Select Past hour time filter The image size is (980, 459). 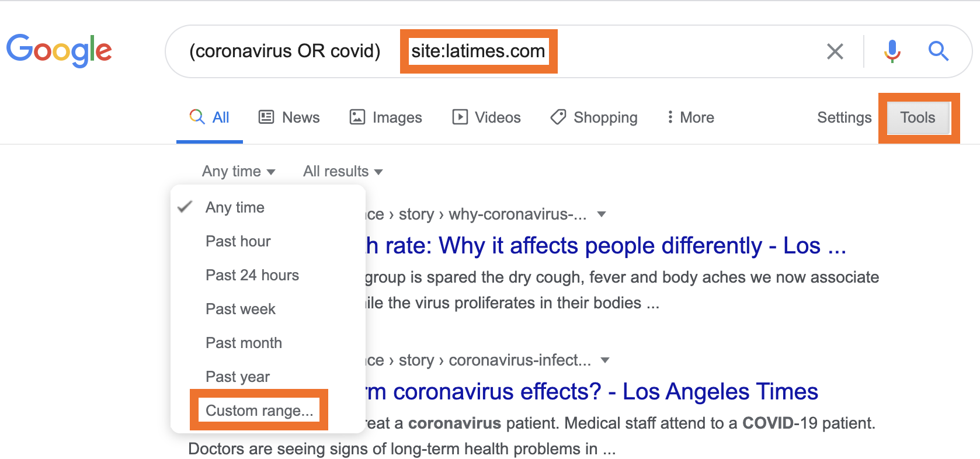click(238, 241)
